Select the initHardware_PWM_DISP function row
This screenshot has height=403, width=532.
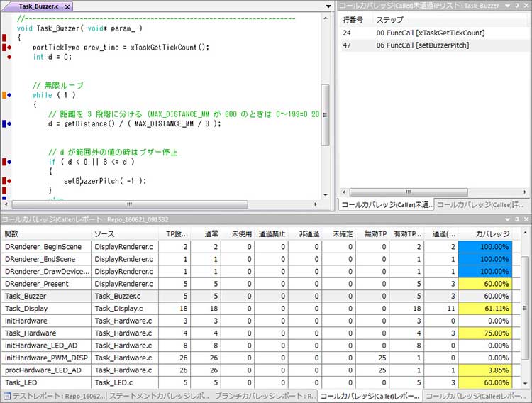[x=260, y=358]
